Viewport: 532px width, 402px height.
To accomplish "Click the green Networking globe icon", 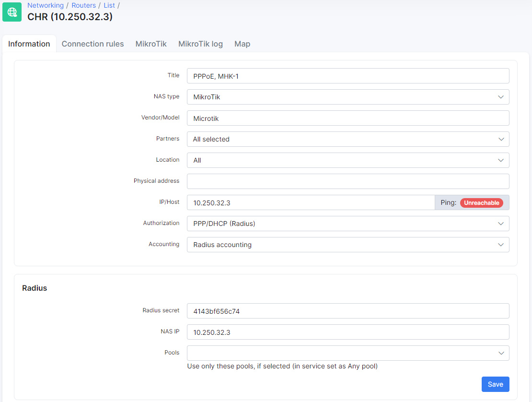I will point(12,12).
